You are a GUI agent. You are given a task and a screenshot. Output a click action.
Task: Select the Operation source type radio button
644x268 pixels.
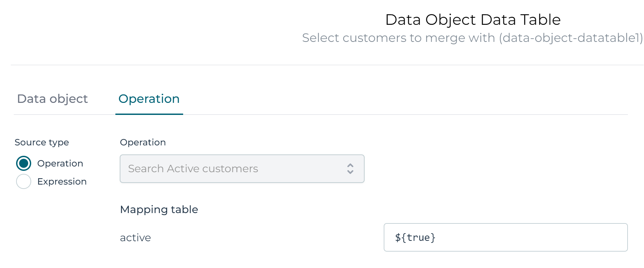23,163
